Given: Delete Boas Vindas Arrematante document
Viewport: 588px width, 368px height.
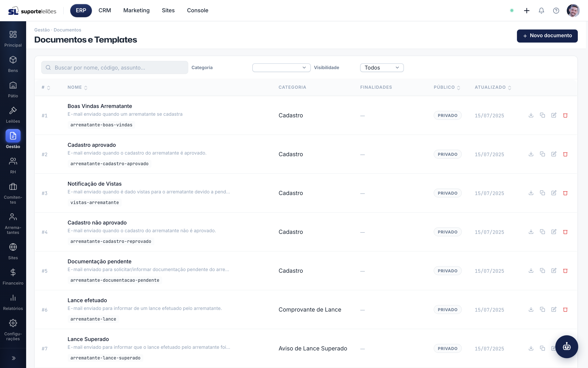Looking at the screenshot, I should tap(565, 115).
